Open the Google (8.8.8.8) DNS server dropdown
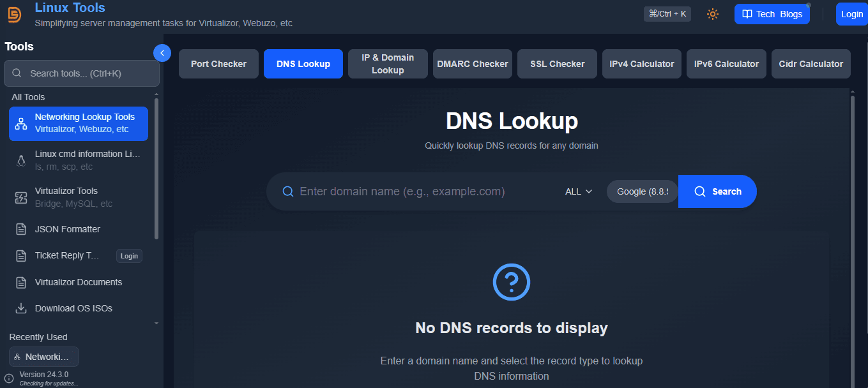 (x=642, y=191)
